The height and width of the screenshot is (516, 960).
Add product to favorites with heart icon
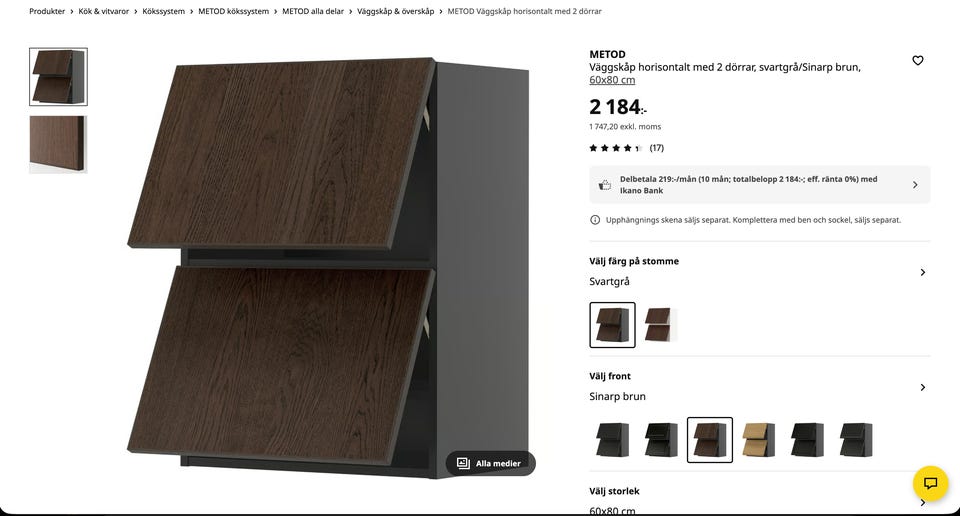[x=917, y=61]
